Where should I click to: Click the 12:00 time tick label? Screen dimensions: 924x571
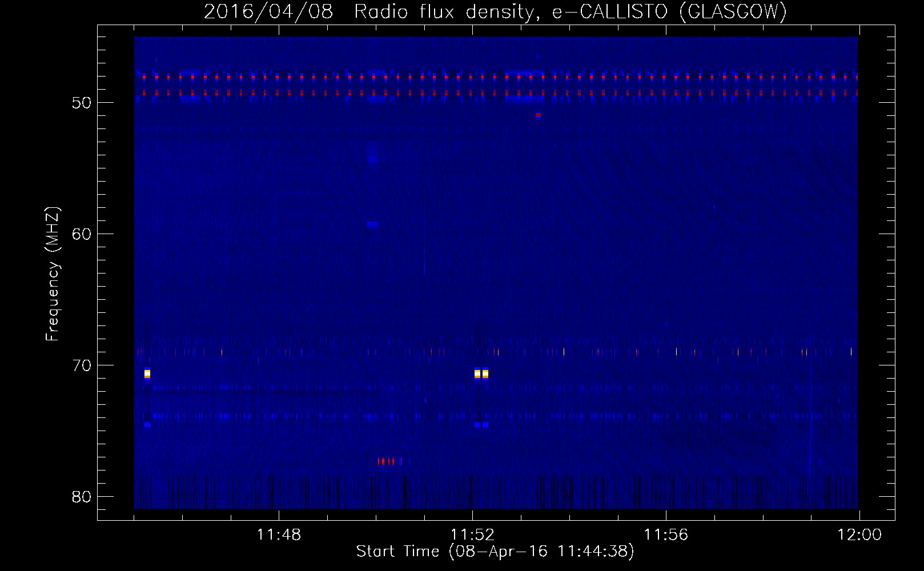coord(859,534)
